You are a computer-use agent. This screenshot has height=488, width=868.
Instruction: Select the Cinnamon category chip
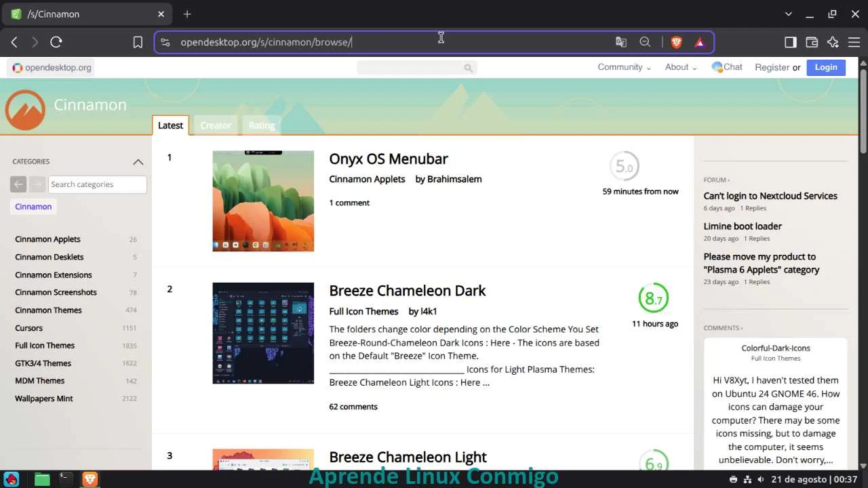click(x=33, y=207)
